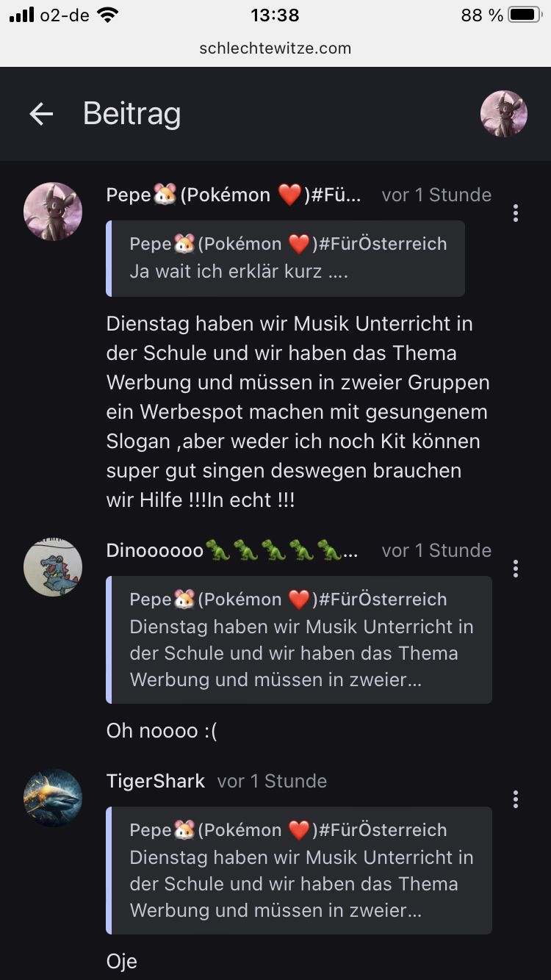551x980 pixels.
Task: Open TigerShark's username link
Action: [156, 781]
